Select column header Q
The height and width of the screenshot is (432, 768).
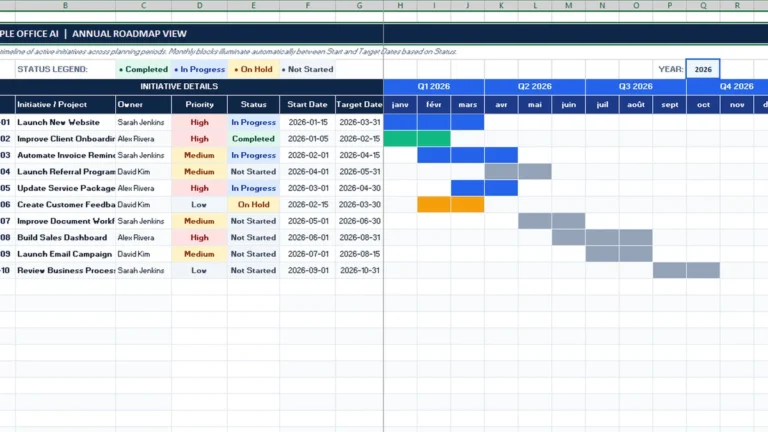click(703, 5)
